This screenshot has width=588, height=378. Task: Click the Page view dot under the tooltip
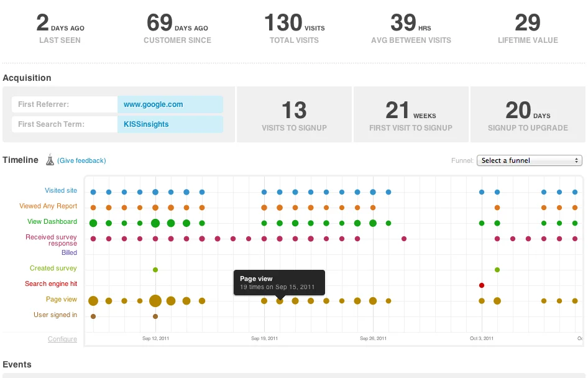pos(280,301)
